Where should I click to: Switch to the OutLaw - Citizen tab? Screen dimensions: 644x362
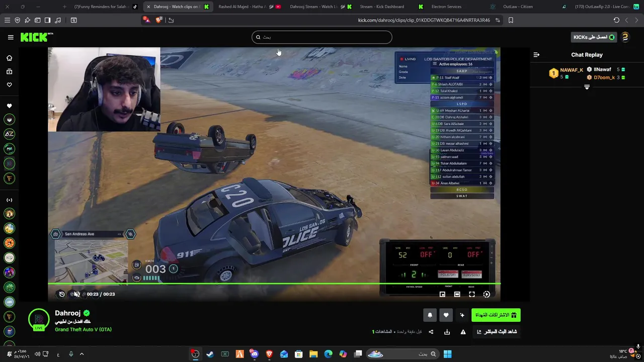click(518, 7)
